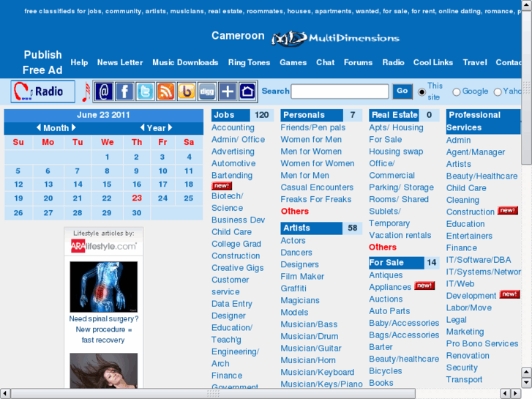Share on Digg icon

click(x=206, y=92)
